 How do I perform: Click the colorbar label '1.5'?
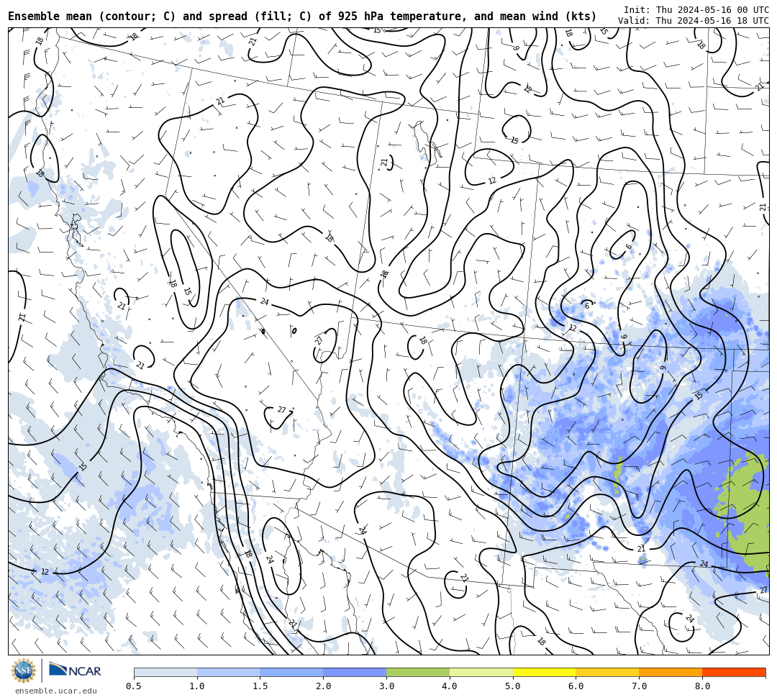(260, 686)
